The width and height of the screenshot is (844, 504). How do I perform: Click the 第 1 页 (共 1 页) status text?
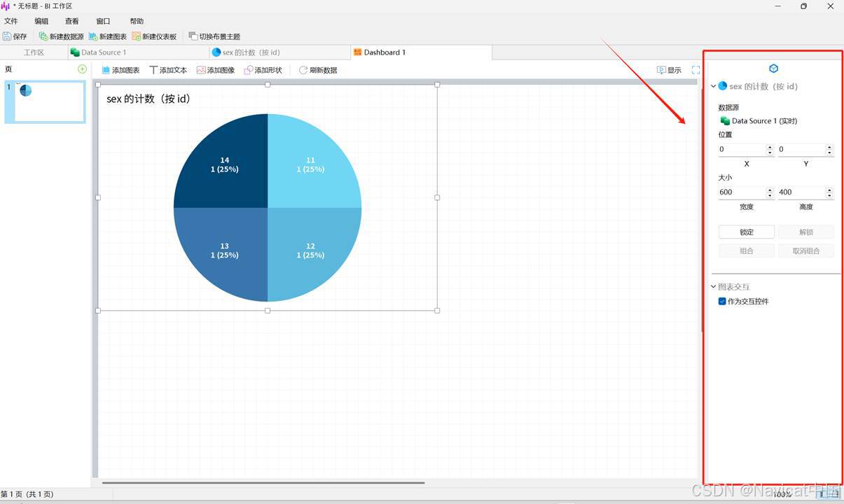(x=27, y=494)
